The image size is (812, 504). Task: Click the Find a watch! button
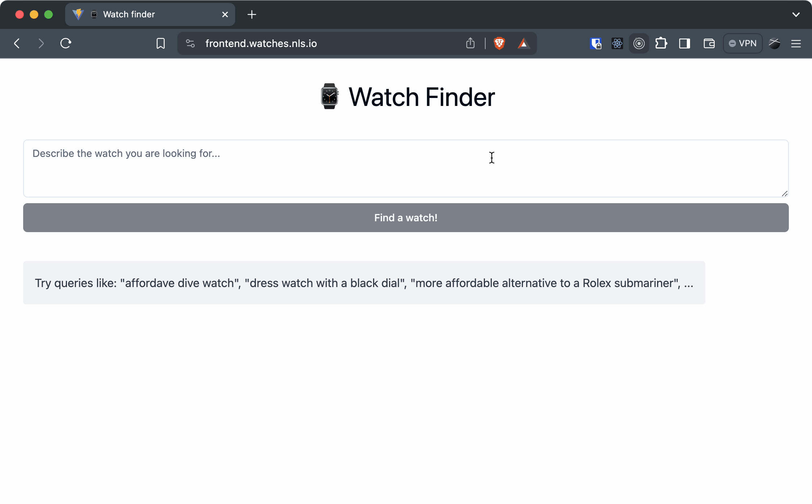coord(406,217)
